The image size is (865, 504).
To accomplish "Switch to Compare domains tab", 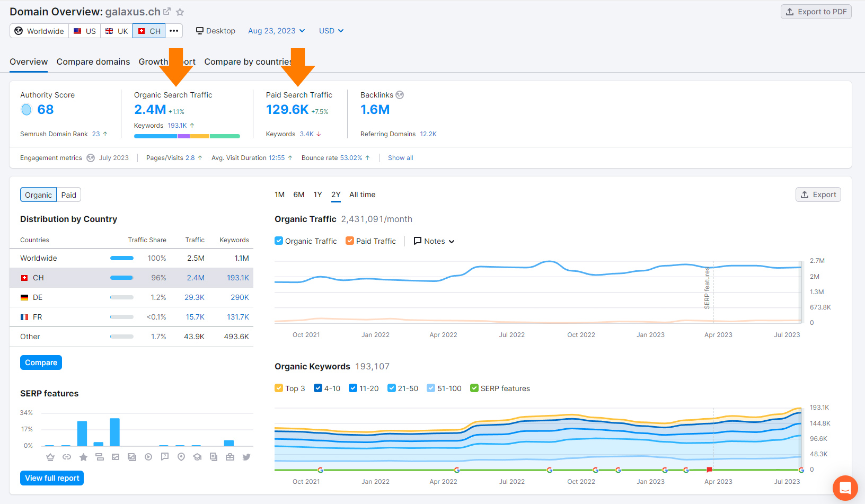I will [93, 61].
